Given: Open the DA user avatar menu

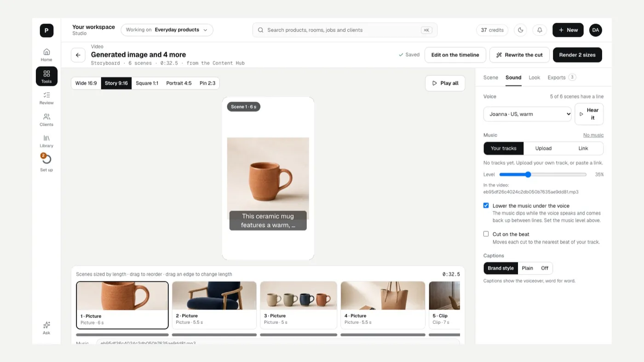Looking at the screenshot, I should [x=596, y=30].
